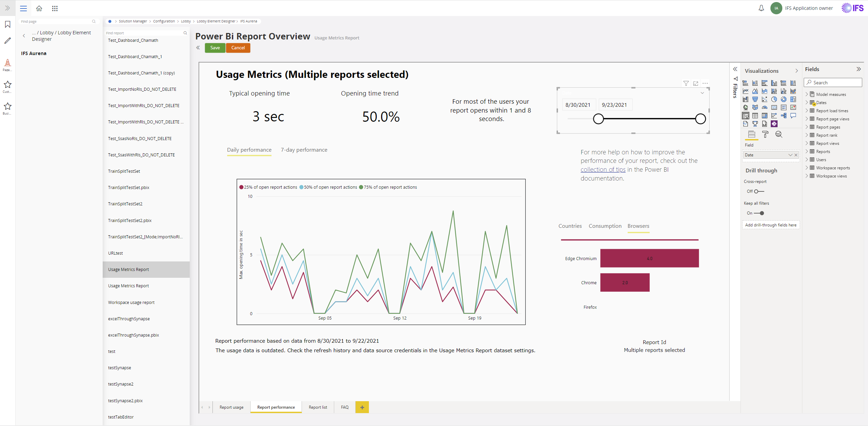Expand the Report rank table
The image size is (868, 426).
point(806,135)
